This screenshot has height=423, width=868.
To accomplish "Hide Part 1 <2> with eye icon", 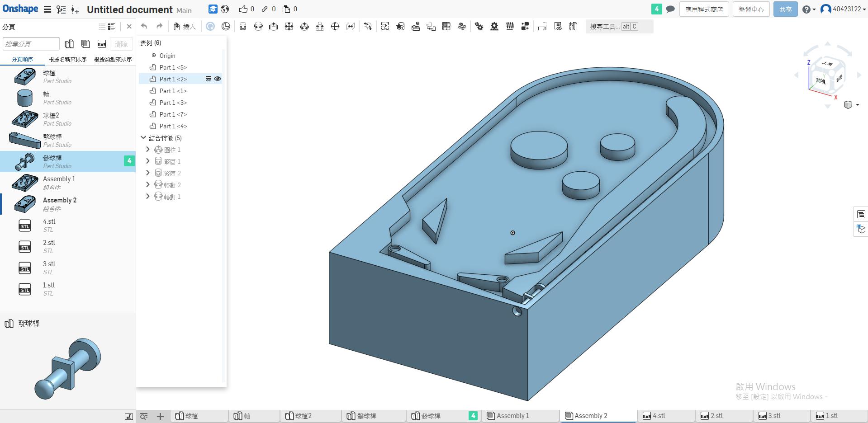I will 218,79.
